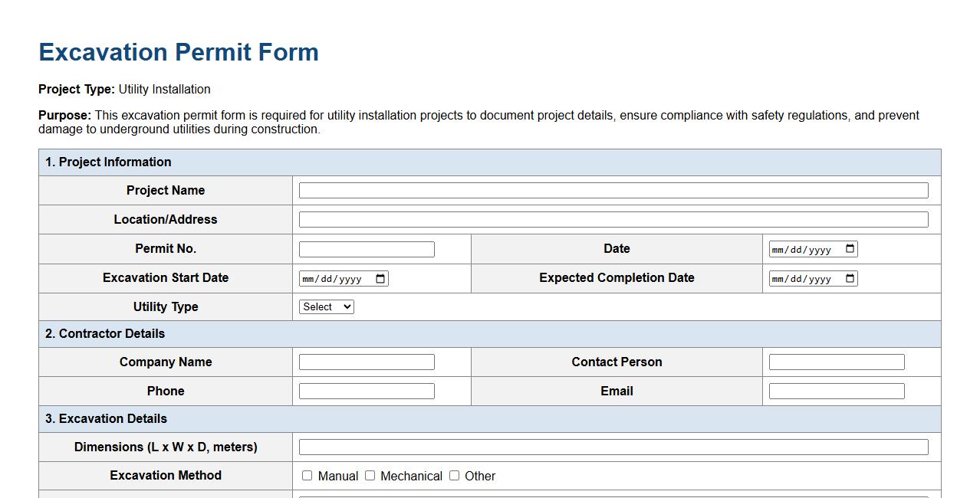Select the Email input field

pos(836,391)
